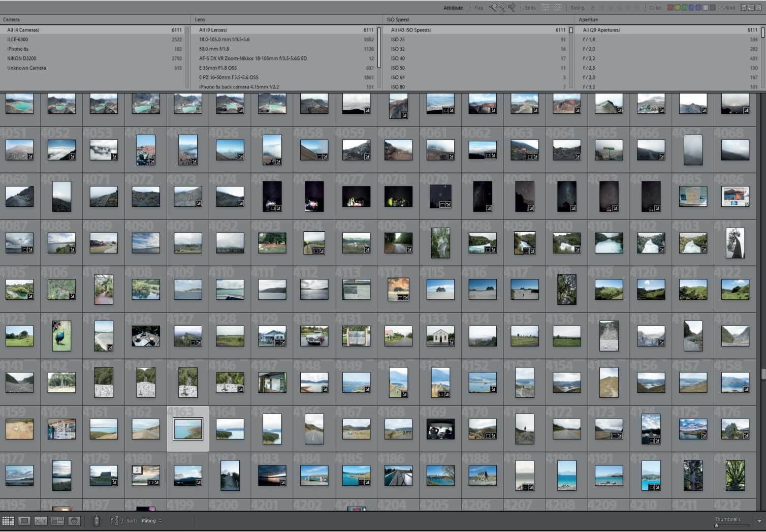Filter by ILCE-6300 camera

18,39
